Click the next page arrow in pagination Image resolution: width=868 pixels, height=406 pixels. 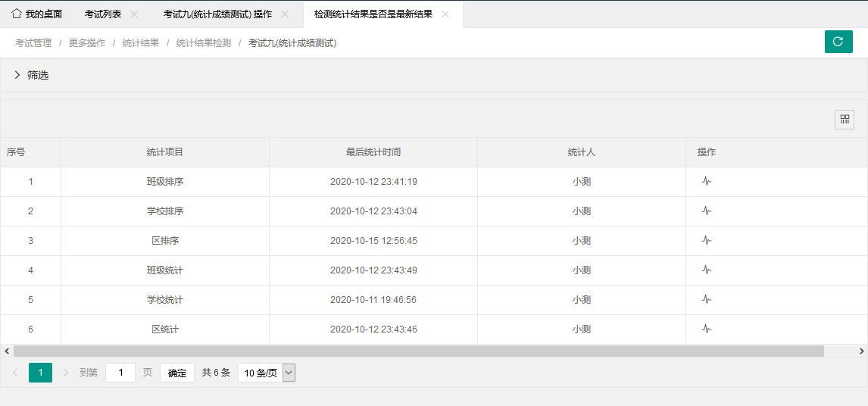click(66, 373)
